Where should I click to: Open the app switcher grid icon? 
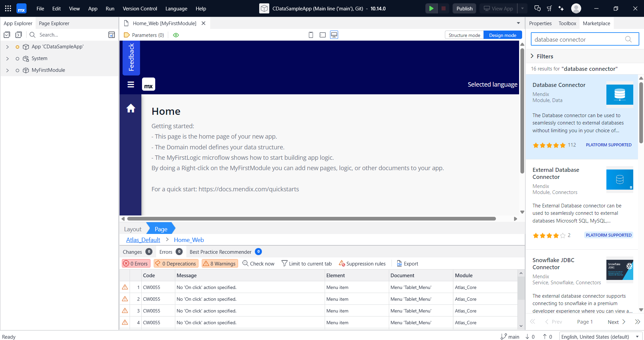pyautogui.click(x=8, y=8)
